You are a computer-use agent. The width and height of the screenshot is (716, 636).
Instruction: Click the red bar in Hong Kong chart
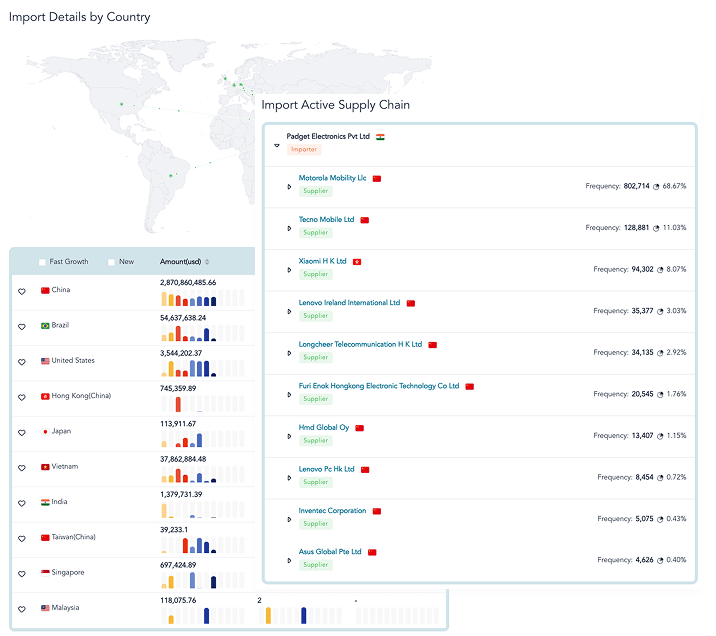coord(178,405)
